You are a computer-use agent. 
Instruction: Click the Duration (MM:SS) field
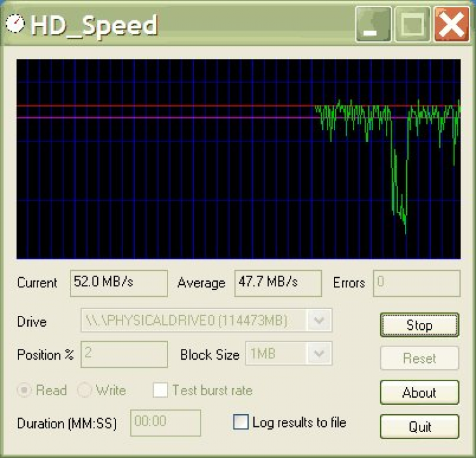click(x=166, y=422)
